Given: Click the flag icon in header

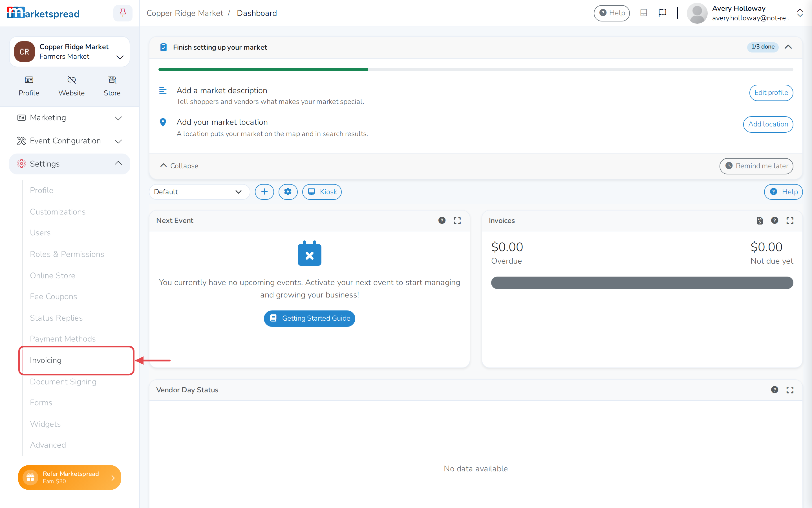Looking at the screenshot, I should pos(662,13).
